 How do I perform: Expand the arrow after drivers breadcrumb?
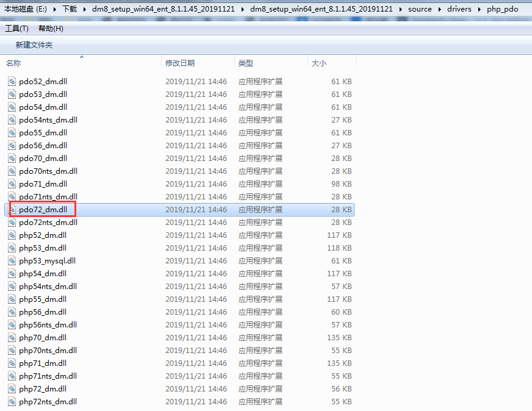[x=480, y=10]
